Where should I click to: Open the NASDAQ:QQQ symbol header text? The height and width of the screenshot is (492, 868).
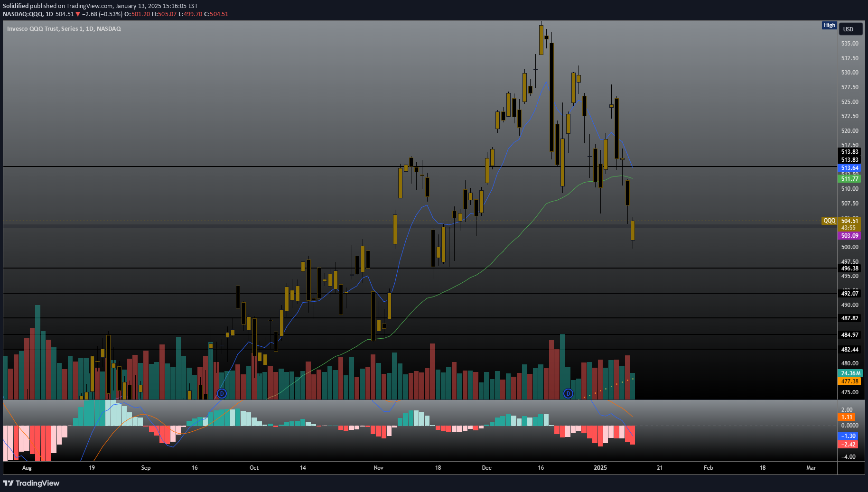(23, 14)
